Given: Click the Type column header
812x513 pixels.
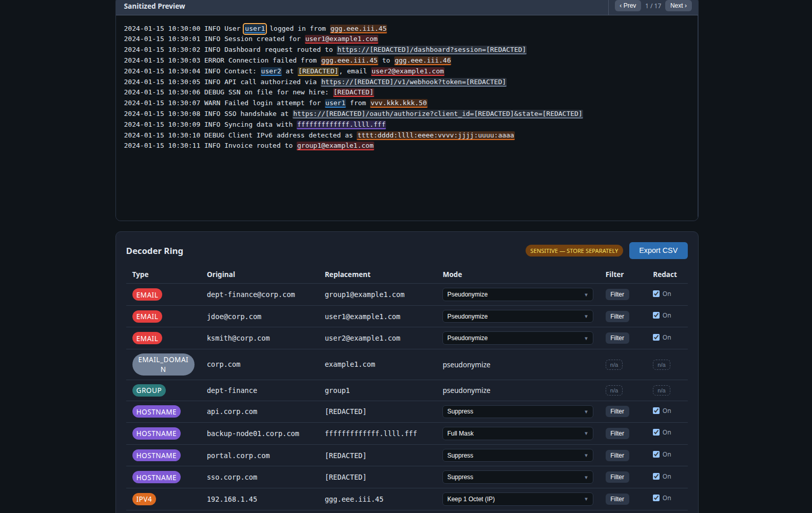Looking at the screenshot, I should point(140,274).
